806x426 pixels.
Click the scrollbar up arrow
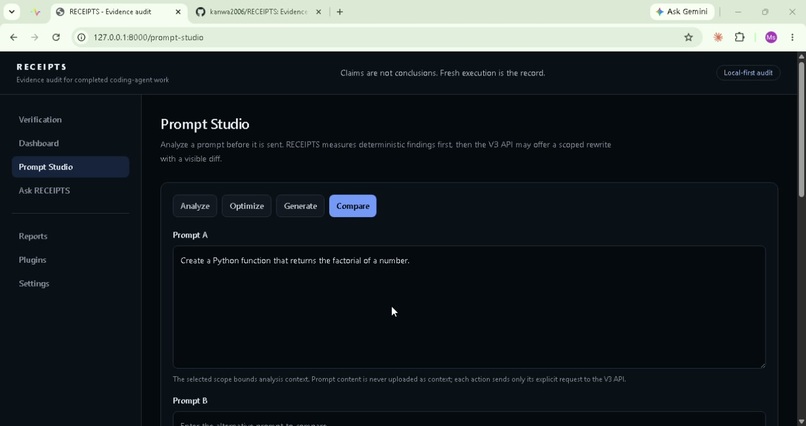(x=801, y=56)
